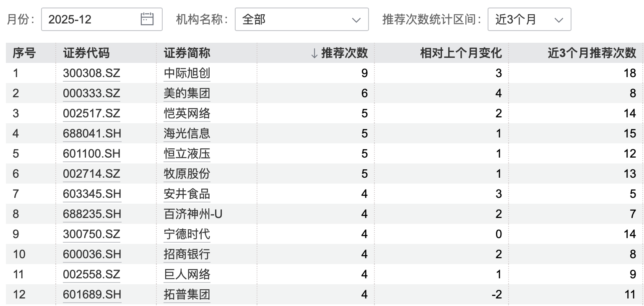Click the 2025-12 month input field
644x306 pixels.
tap(92, 19)
